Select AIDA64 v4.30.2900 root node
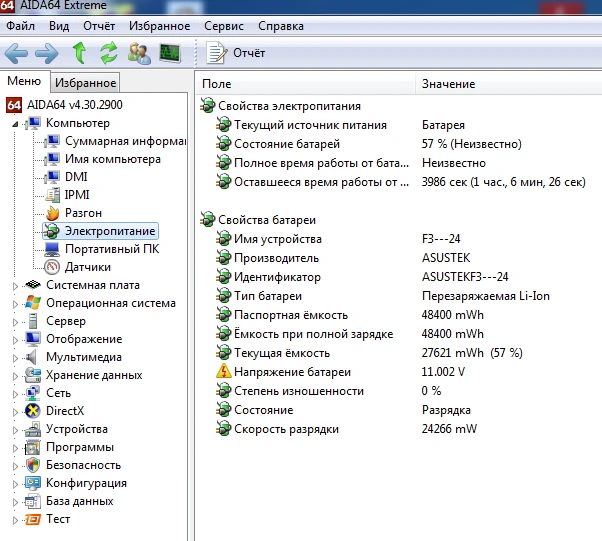Screen dimensions: 602x541 pyautogui.click(x=64, y=105)
